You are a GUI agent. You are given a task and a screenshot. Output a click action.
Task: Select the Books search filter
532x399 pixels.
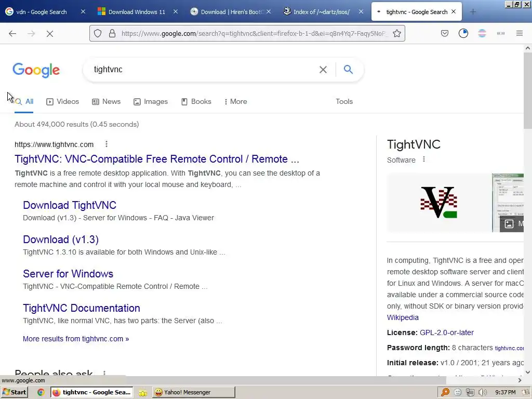(196, 101)
